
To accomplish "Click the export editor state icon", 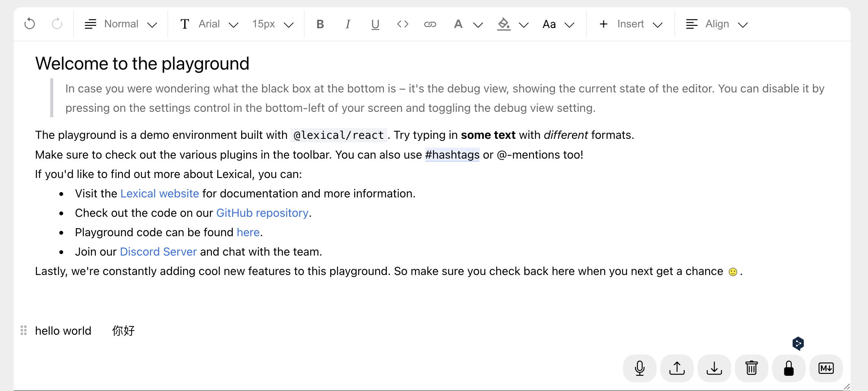I will tap(714, 368).
